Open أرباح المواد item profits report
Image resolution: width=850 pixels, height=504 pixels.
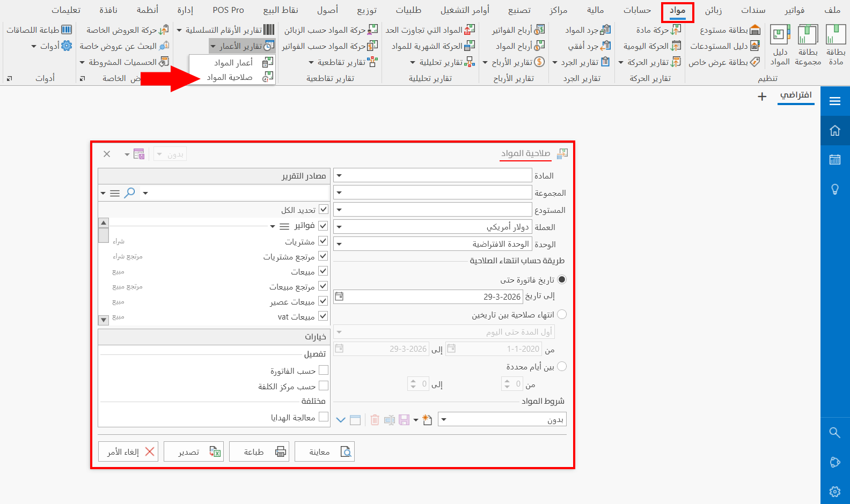point(520,46)
